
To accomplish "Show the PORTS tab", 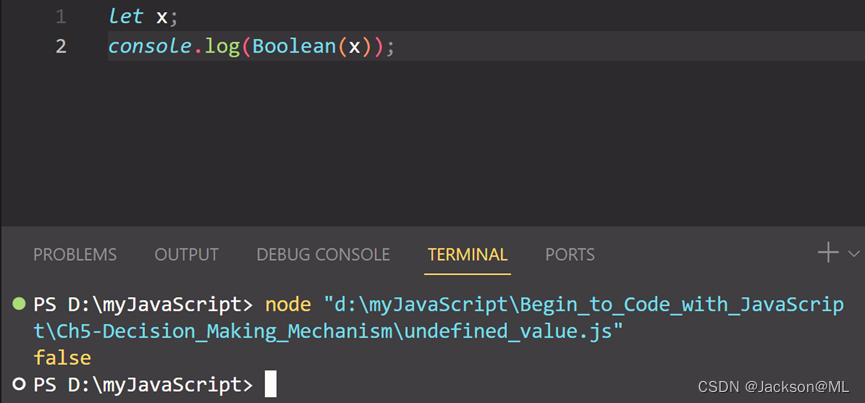I will click(569, 255).
